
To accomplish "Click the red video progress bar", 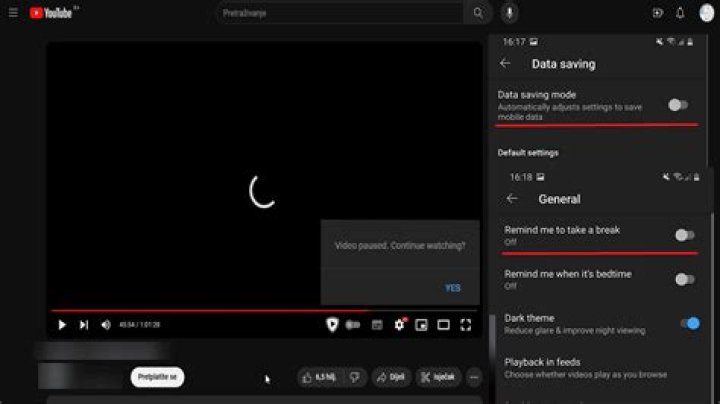I will [x=200, y=311].
